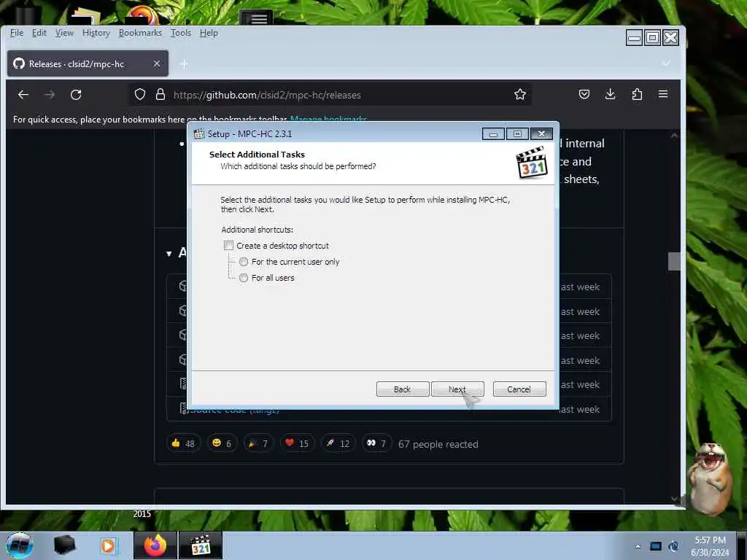Click the Firefox taskbar icon
The width and height of the screenshot is (747, 560).
(155, 545)
